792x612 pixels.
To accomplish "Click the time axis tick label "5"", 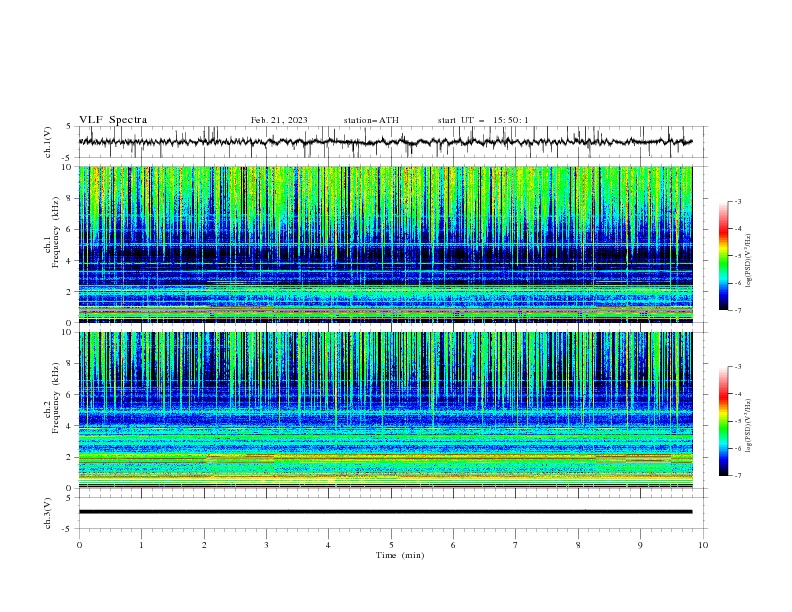I will tap(391, 545).
